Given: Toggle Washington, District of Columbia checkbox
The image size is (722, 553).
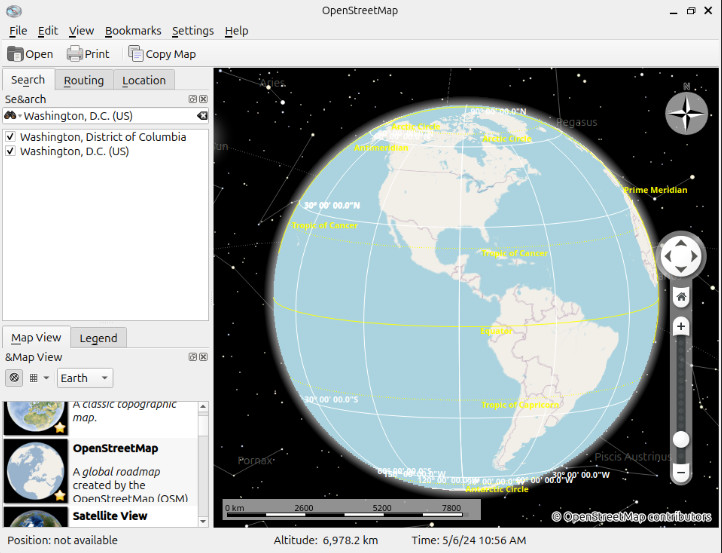Looking at the screenshot, I should (x=10, y=137).
